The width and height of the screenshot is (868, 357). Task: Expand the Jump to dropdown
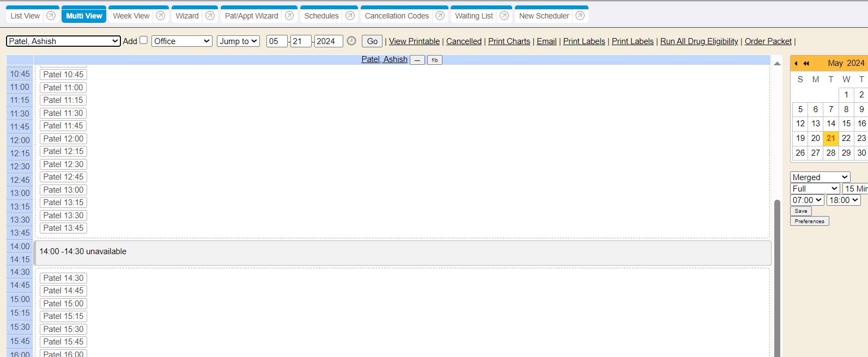[238, 41]
